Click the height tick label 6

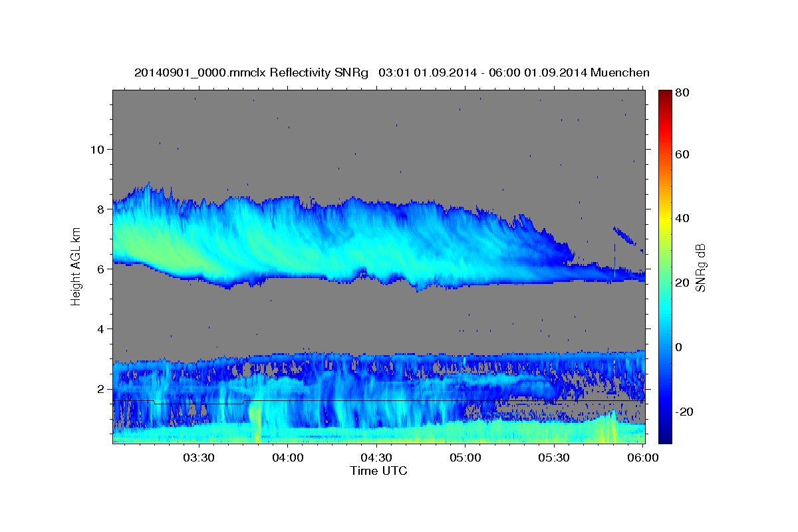pyautogui.click(x=101, y=269)
